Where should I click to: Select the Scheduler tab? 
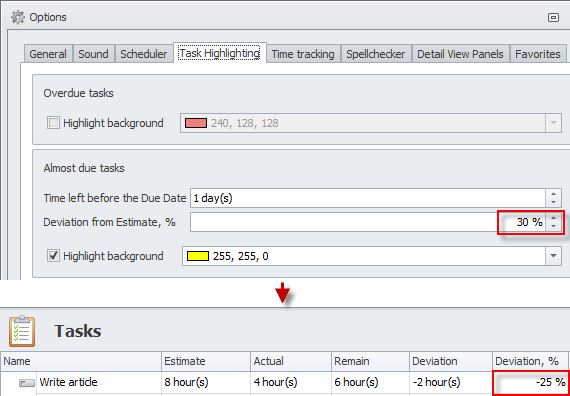(144, 54)
